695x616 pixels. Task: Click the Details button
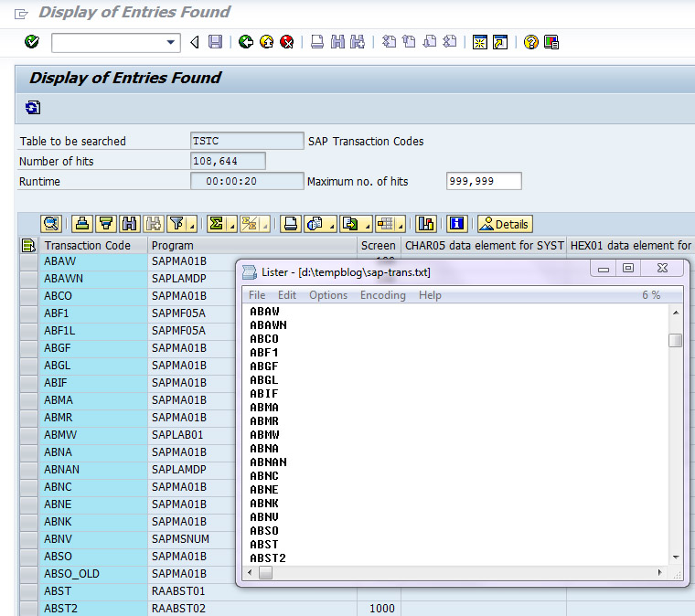coord(505,224)
